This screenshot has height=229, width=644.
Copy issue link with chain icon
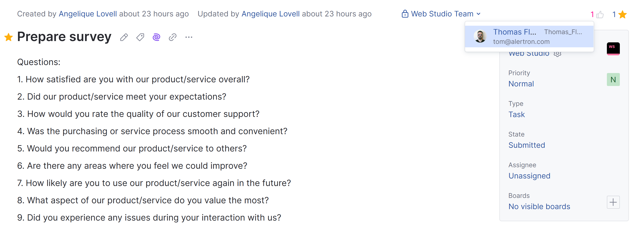[x=172, y=37]
